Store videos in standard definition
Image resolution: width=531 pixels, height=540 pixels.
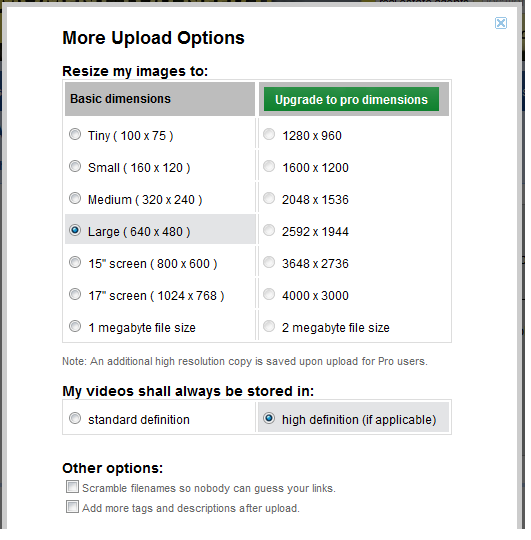75,418
